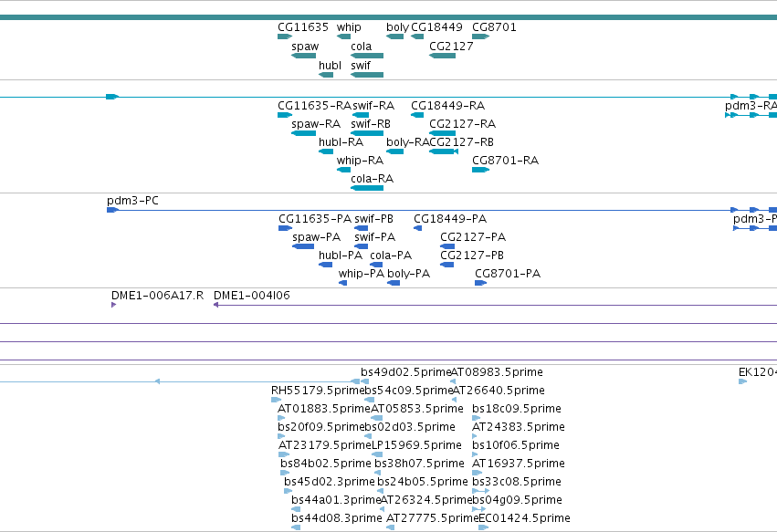Select the CG11635 gene feature

tap(285, 37)
